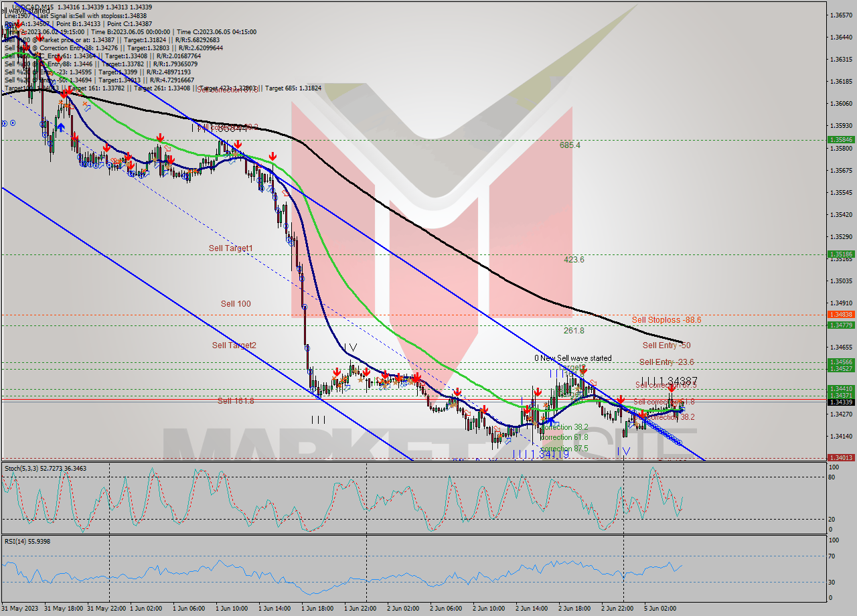Select the red sell arrow near the 685.4 area
The width and height of the screenshot is (857, 616).
[160, 138]
